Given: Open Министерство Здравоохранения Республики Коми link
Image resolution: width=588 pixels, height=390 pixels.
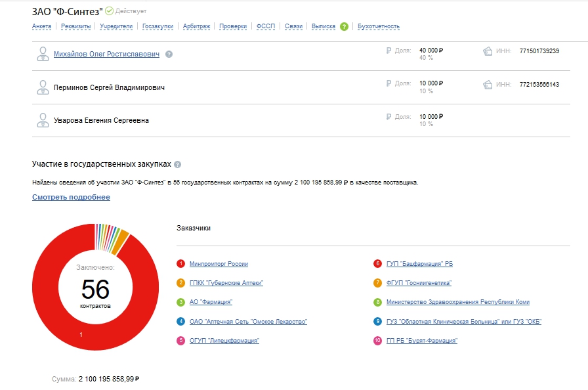Looking at the screenshot, I should point(458,302).
